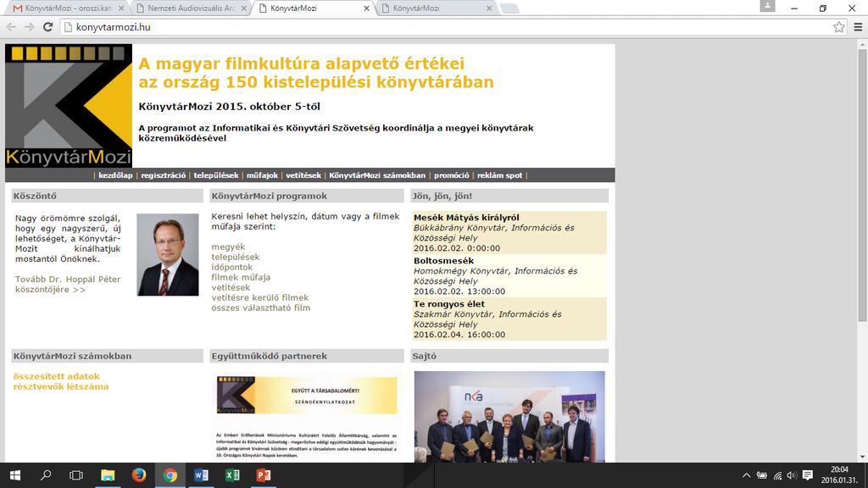
Task: Follow the filmek műfaja link
Action: coord(241,277)
